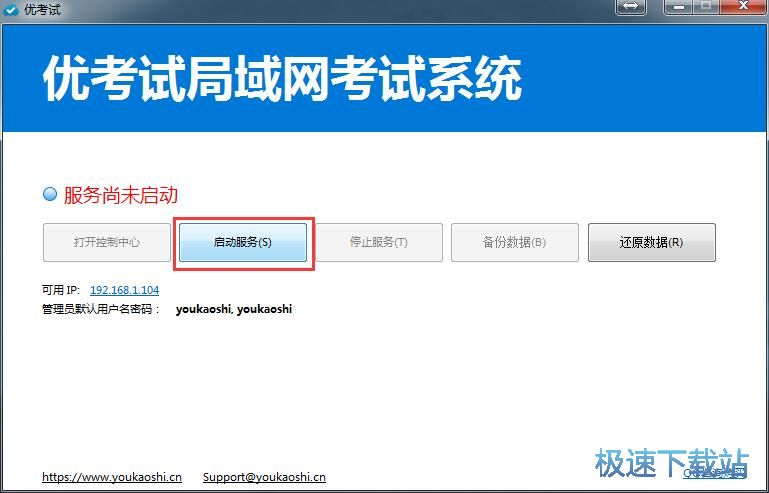The image size is (769, 493).
Task: Click the 还原数据(R) restore data button
Action: (651, 242)
